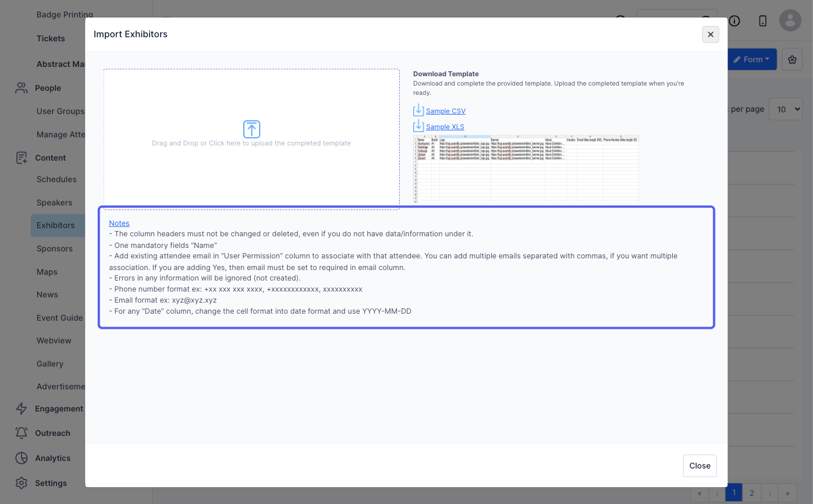
Task: Click the next page arrow in pagination
Action: click(769, 493)
